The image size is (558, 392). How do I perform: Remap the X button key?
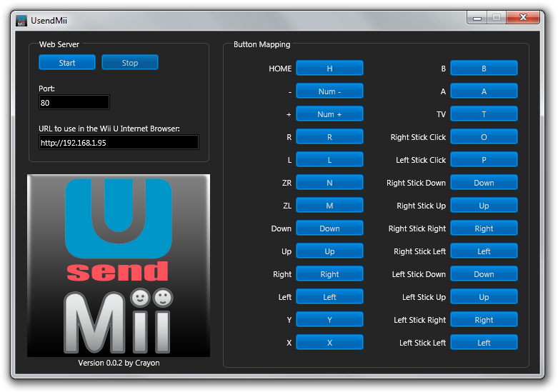coord(329,343)
